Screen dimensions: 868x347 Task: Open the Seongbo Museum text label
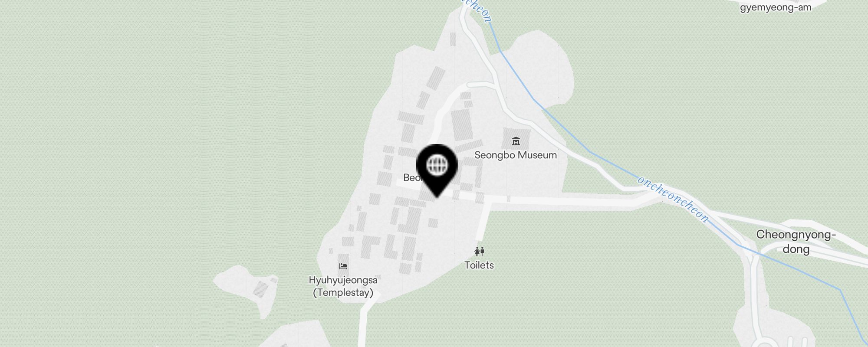click(x=516, y=155)
